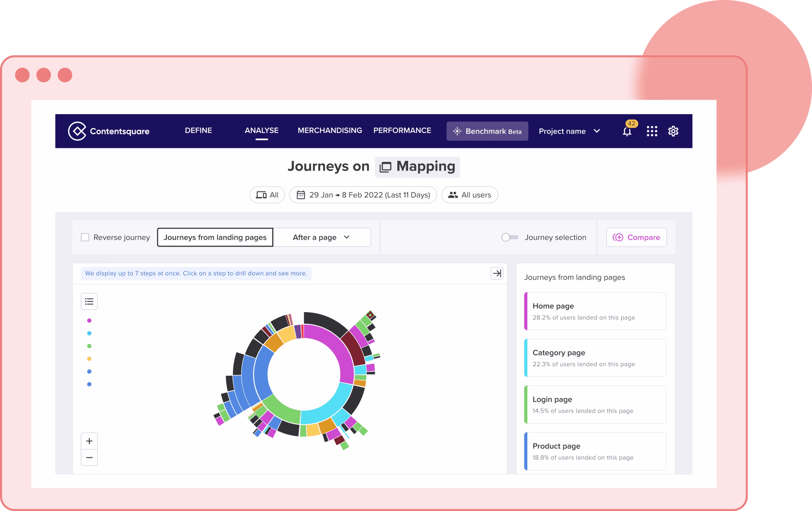Click the Benchmark Beta button
The image size is (812, 511).
click(487, 131)
